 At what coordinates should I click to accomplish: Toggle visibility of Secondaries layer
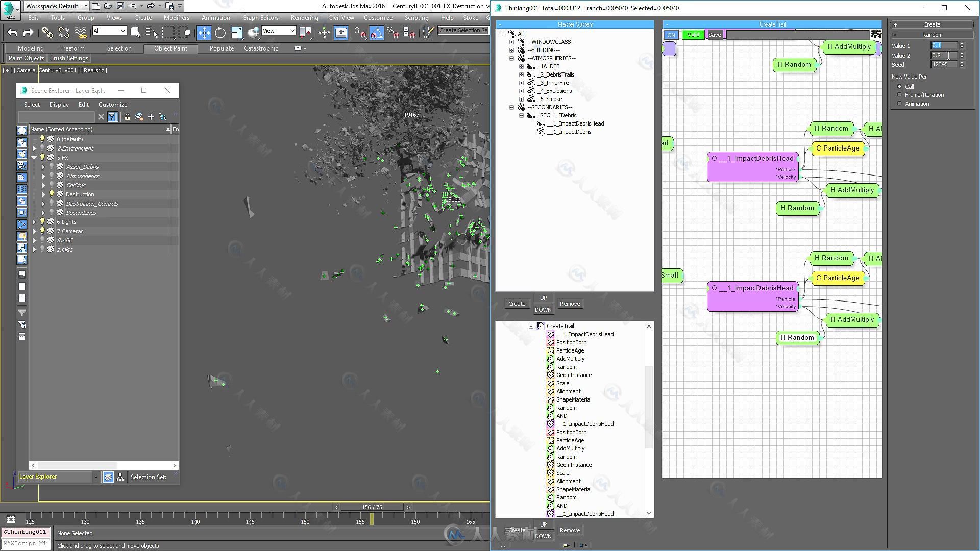[x=52, y=213]
